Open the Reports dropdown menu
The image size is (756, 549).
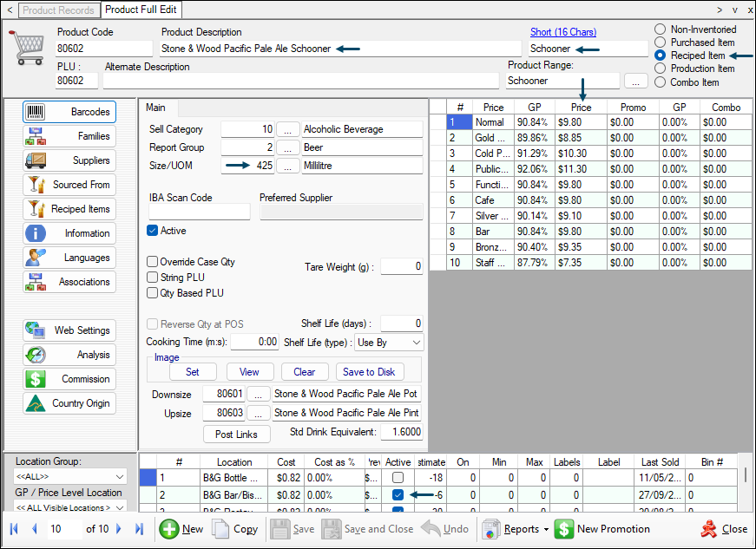[516, 529]
